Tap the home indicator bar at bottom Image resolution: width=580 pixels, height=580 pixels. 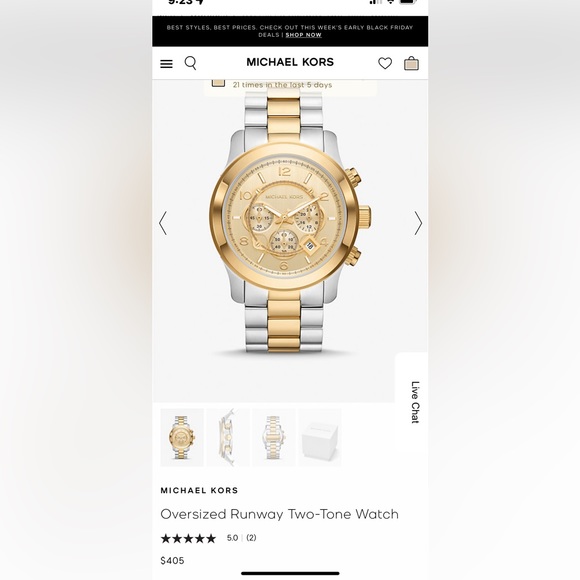pyautogui.click(x=290, y=573)
